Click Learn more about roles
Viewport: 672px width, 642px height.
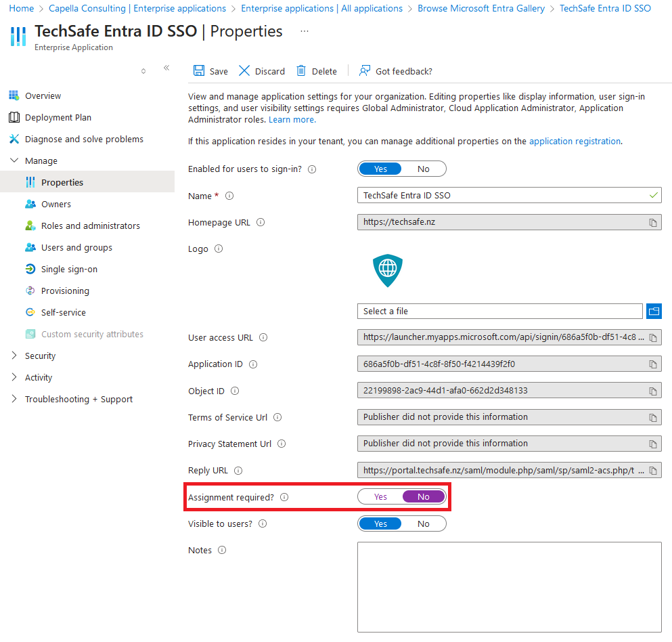[291, 119]
